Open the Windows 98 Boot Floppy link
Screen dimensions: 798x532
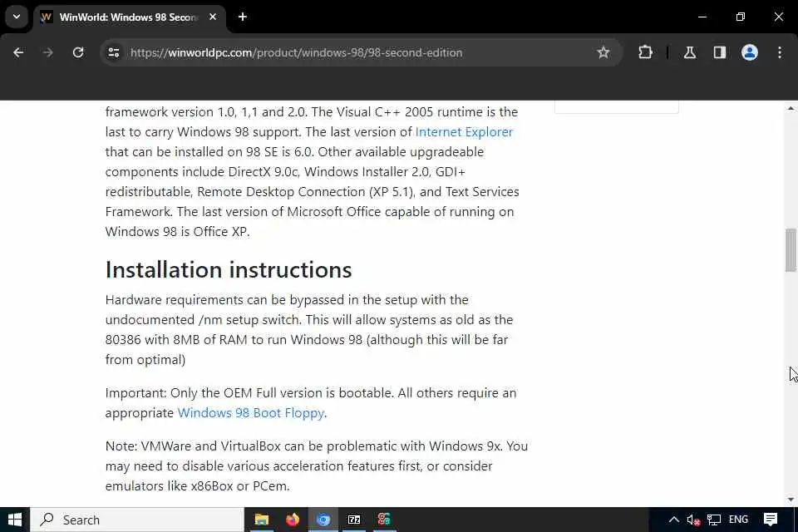pos(251,413)
